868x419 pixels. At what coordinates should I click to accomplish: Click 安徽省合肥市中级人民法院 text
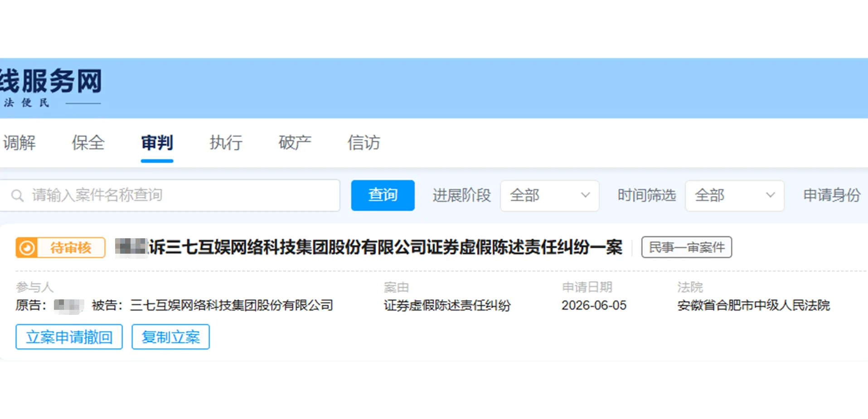point(753,305)
